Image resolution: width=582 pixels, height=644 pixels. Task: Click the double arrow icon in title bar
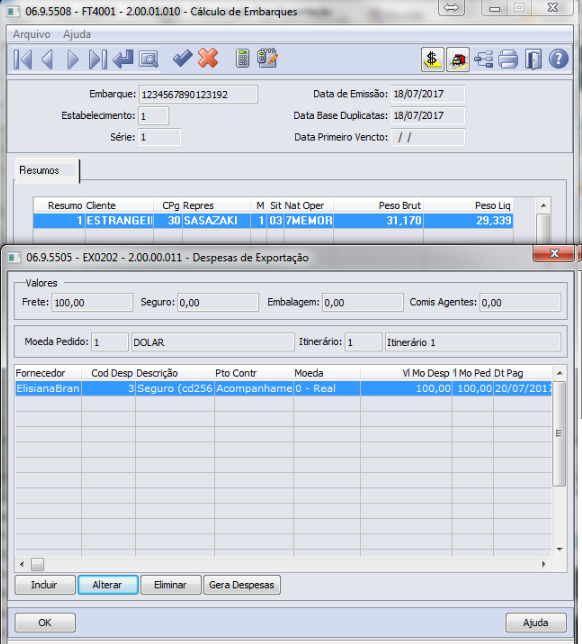coord(451,8)
